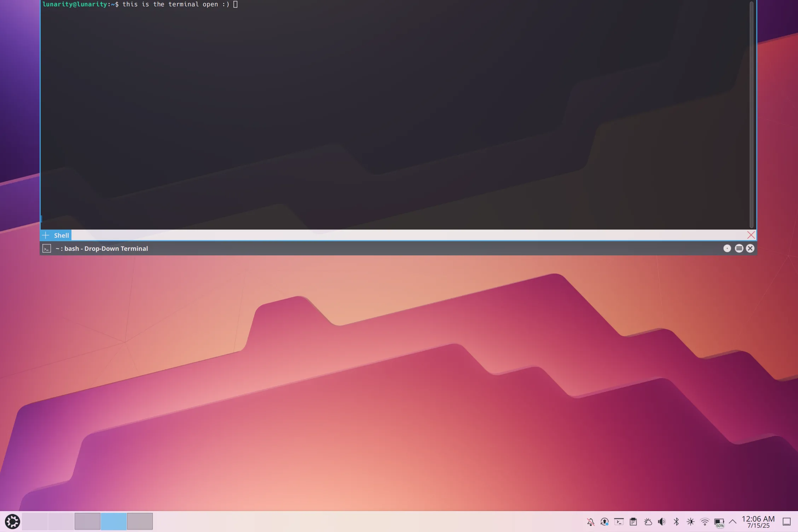Switch to the highlighted blue pager desktop
The width and height of the screenshot is (798, 532).
click(114, 521)
